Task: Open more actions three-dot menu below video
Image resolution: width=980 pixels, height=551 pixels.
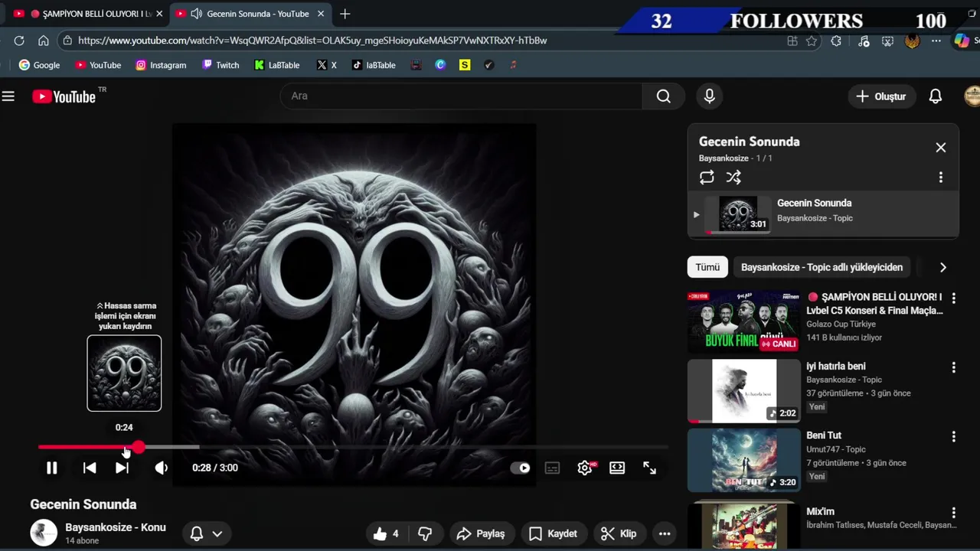Action: pos(665,533)
